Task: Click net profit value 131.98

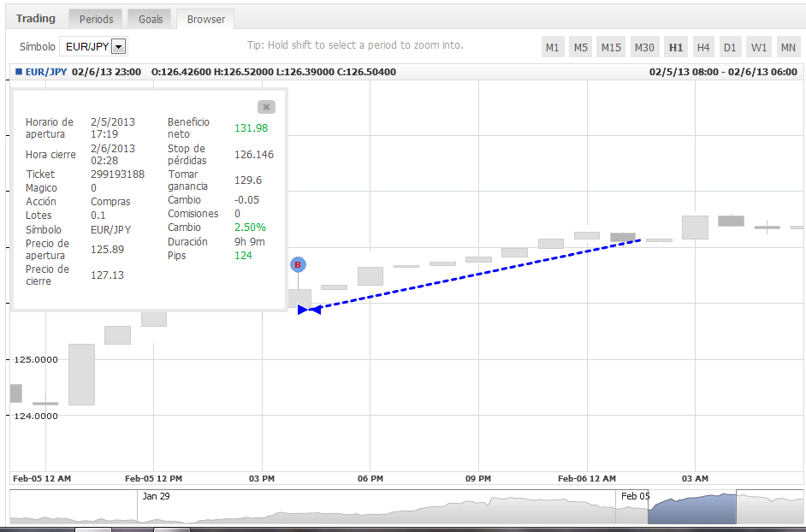Action: point(251,128)
